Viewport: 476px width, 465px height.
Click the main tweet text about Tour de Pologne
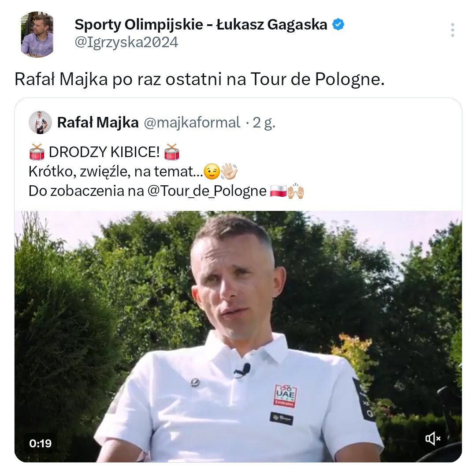pyautogui.click(x=200, y=79)
